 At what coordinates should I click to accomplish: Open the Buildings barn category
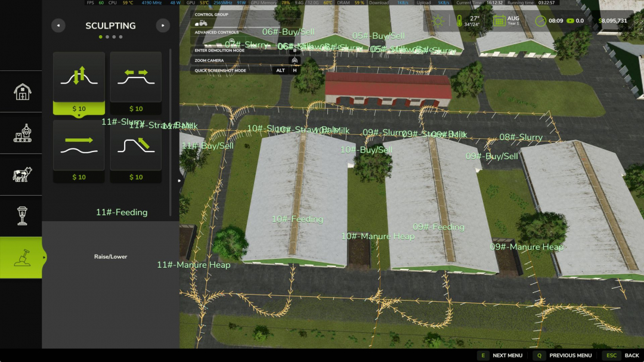22,92
